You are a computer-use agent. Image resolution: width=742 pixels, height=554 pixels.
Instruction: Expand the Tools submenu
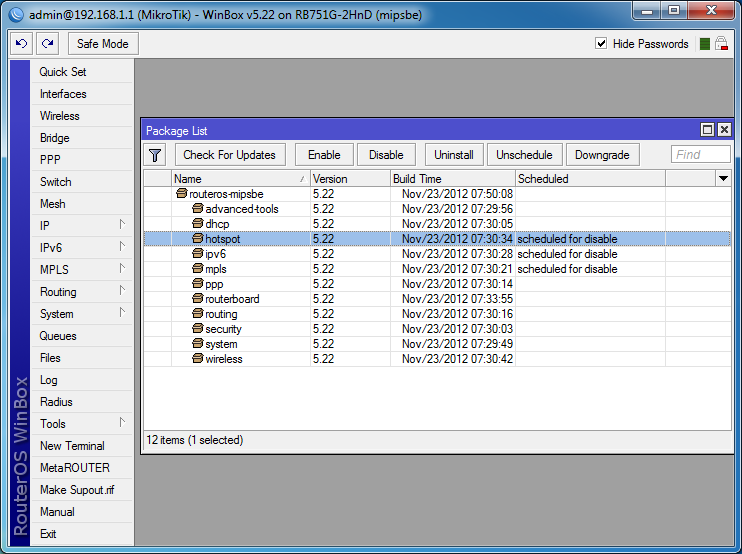tap(122, 422)
